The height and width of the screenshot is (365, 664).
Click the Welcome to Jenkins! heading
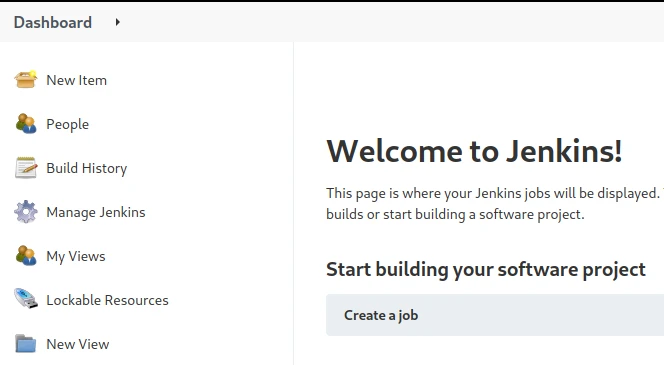474,151
